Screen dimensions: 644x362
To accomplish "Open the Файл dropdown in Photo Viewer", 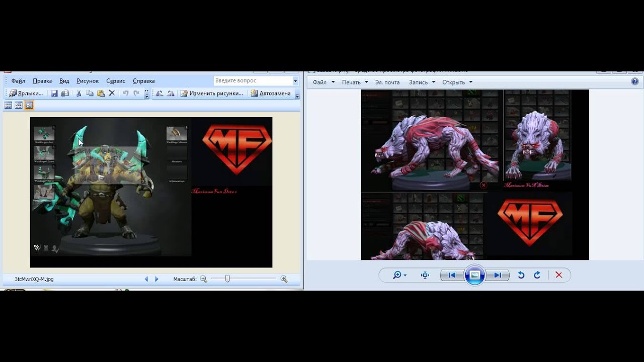I will click(324, 82).
